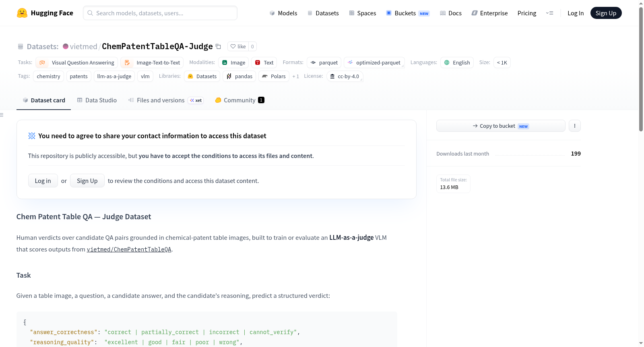The image size is (644, 347).
Task: Open Enterprise in the top navigation
Action: pyautogui.click(x=489, y=13)
